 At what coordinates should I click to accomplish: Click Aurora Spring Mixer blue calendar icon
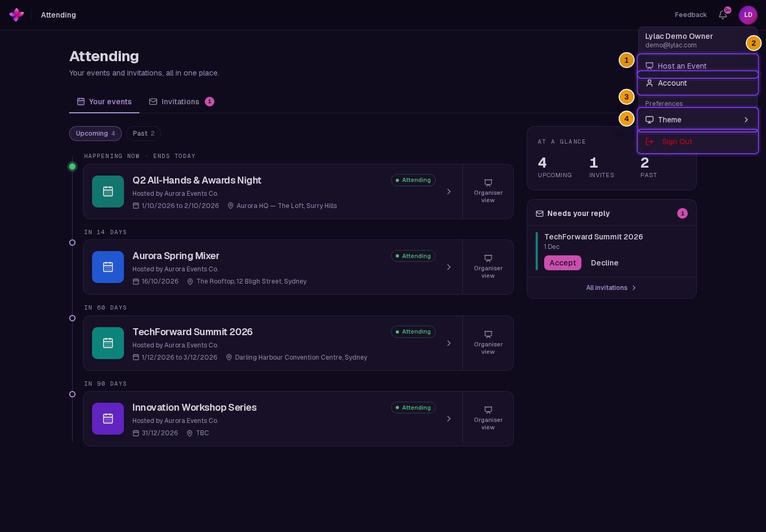pos(108,267)
